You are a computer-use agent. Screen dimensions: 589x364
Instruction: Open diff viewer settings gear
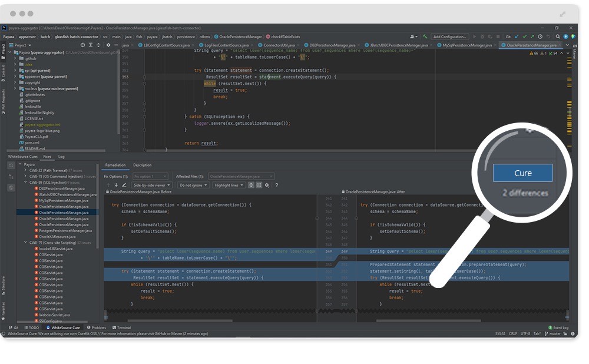point(267,185)
